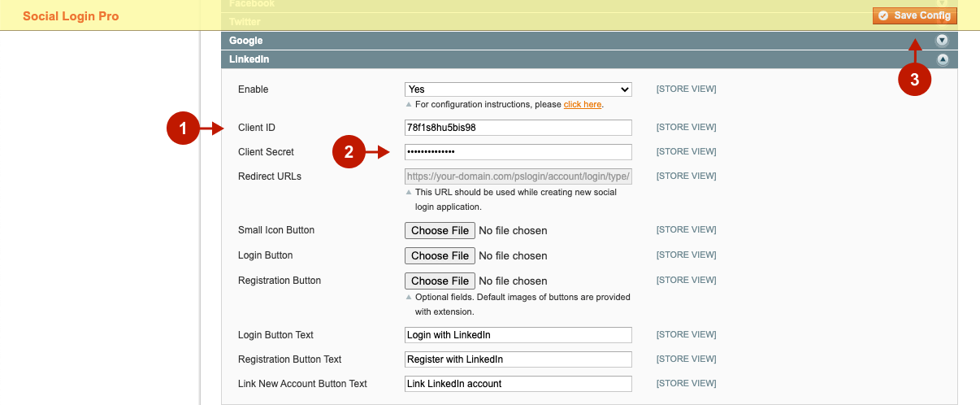Screen dimensions: 980x405
Task: Choose file for Login Button image
Action: tap(440, 255)
